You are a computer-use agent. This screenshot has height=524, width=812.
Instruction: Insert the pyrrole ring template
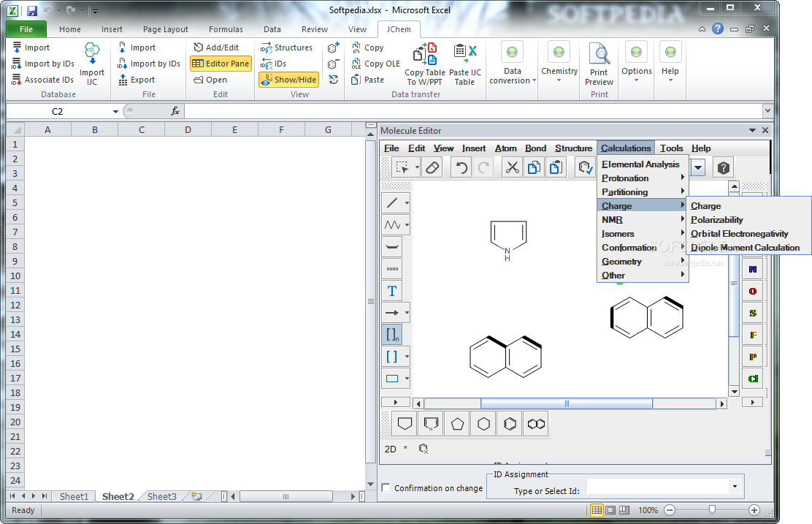point(431,423)
